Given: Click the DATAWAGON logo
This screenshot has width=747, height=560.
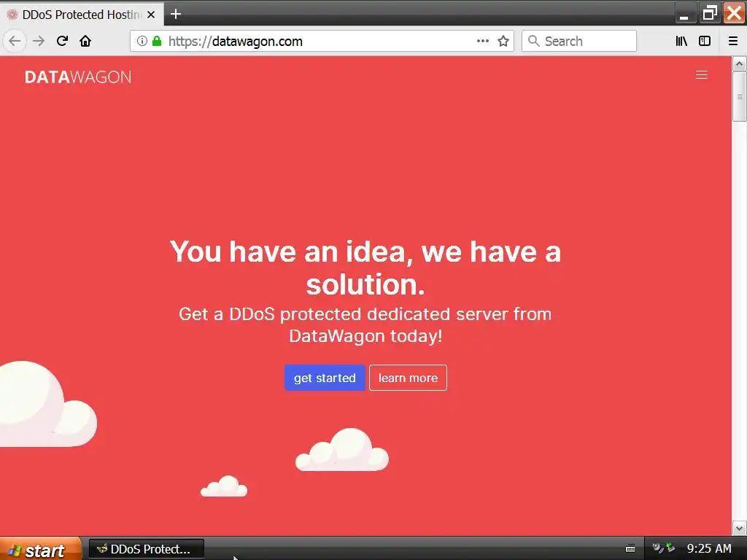Looking at the screenshot, I should [x=77, y=77].
